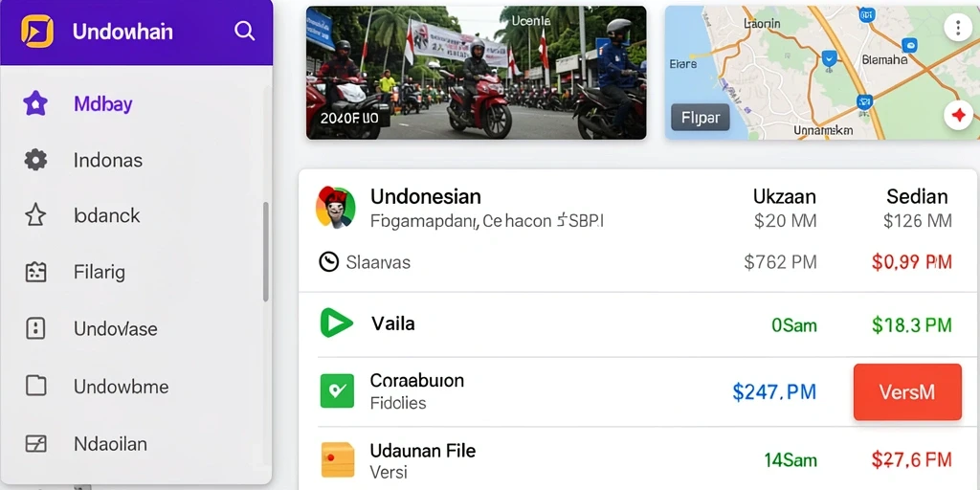Click the Undowhain app logo icon
The height and width of the screenshot is (490, 980).
(x=37, y=32)
